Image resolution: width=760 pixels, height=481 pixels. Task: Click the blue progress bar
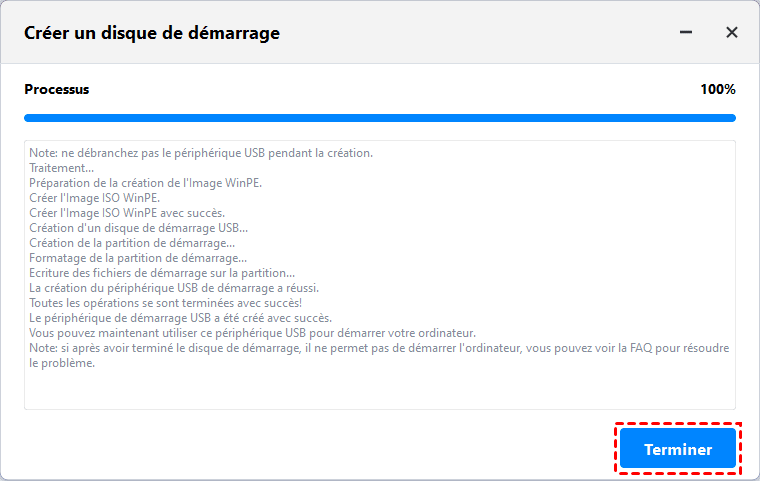coord(380,117)
